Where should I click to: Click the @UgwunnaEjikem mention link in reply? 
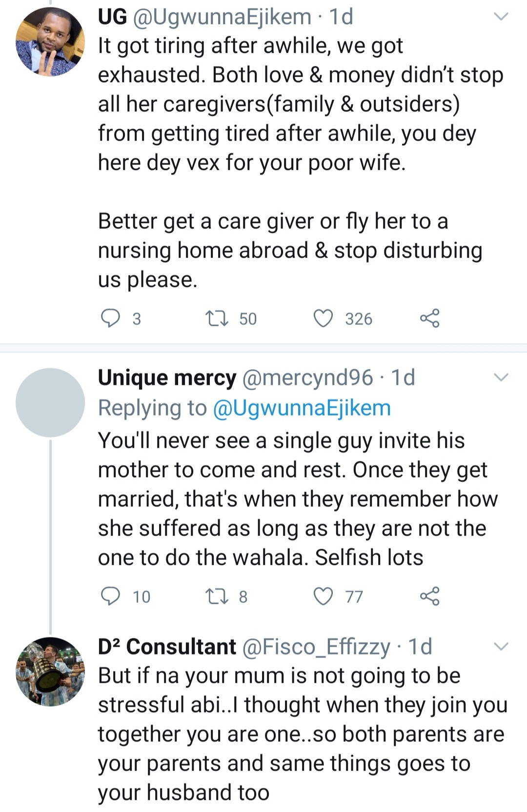pyautogui.click(x=302, y=408)
